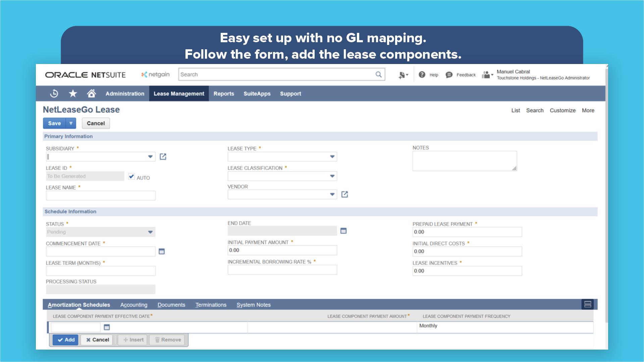
Task: Click the Customize link
Action: (x=562, y=110)
